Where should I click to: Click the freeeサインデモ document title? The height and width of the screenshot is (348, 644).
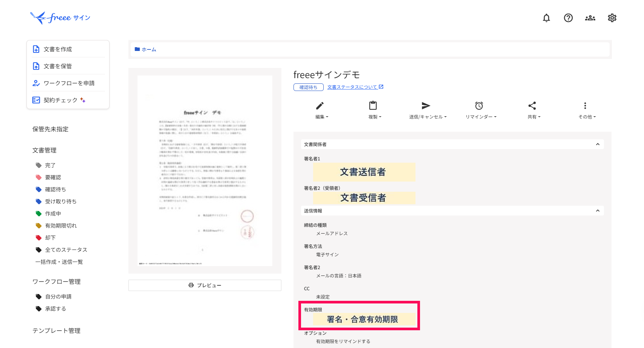click(327, 75)
